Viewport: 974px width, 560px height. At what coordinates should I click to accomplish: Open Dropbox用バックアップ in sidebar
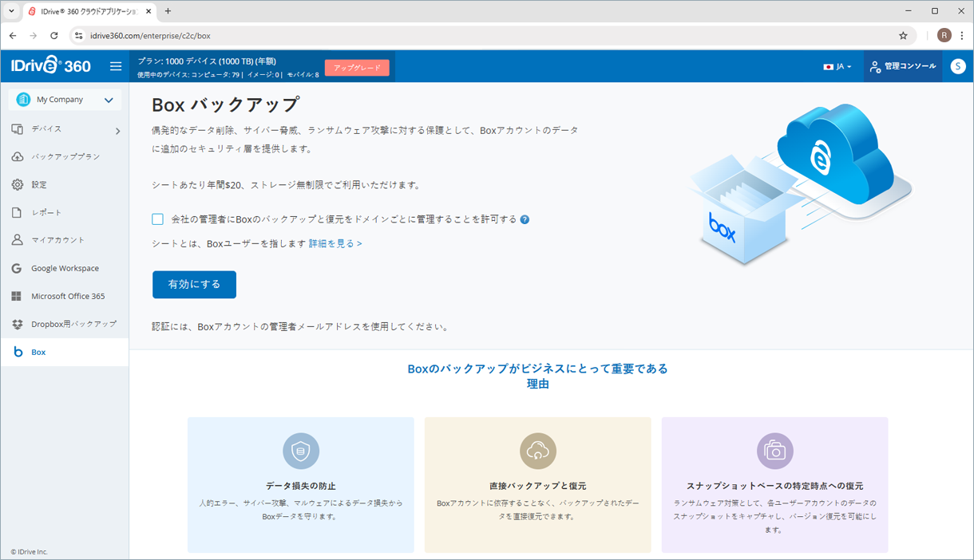(73, 324)
